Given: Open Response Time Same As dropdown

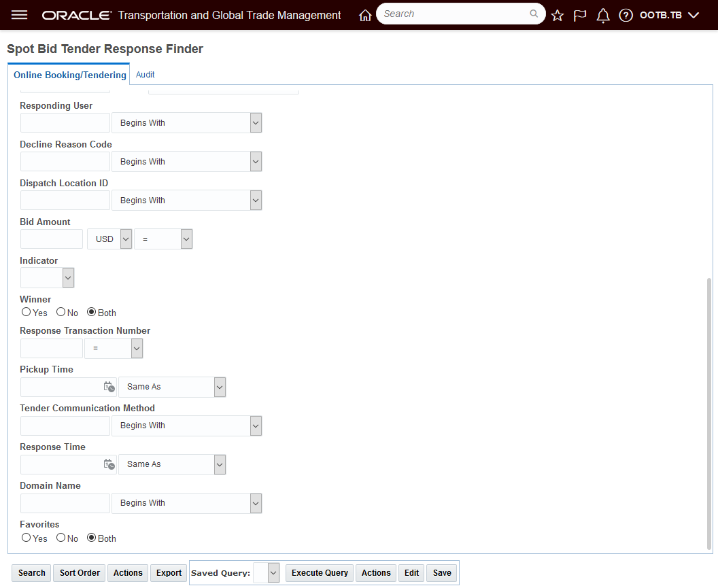Looking at the screenshot, I should coord(172,464).
